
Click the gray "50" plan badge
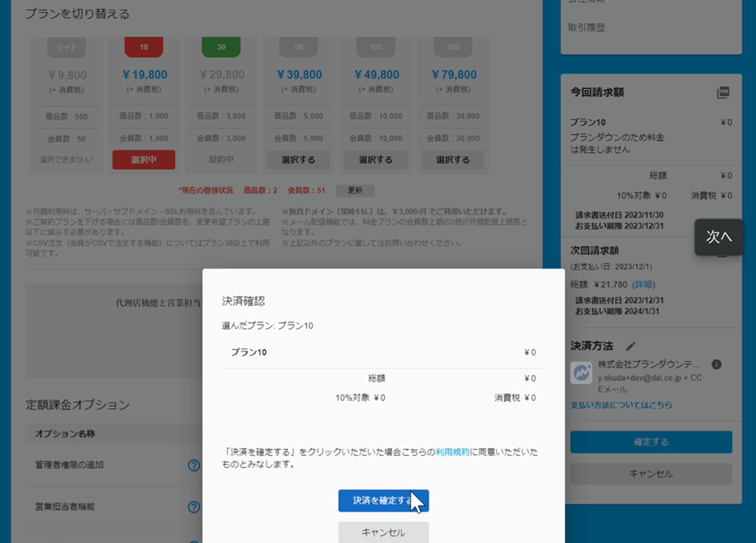tap(298, 47)
